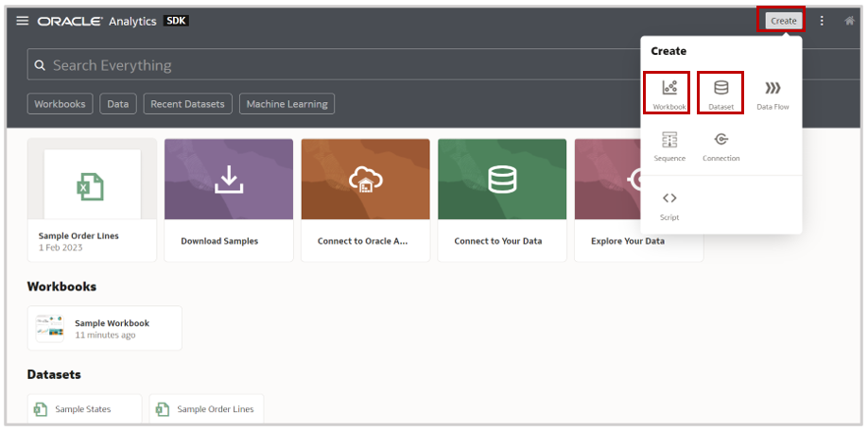This screenshot has width=868, height=431.
Task: Click the Excel file icon on Sample Order Lines card
Action: click(x=90, y=186)
